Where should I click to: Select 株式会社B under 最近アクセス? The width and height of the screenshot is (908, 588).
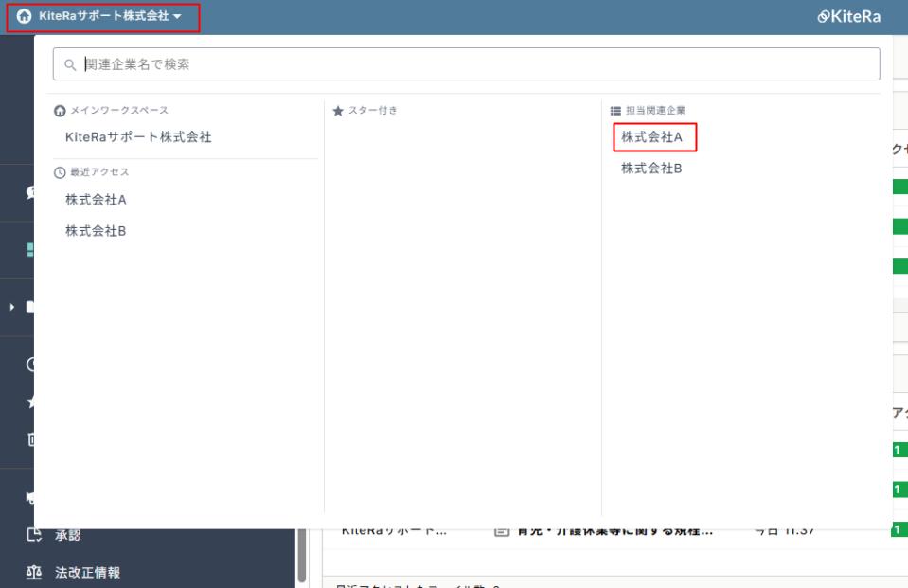[x=96, y=231]
